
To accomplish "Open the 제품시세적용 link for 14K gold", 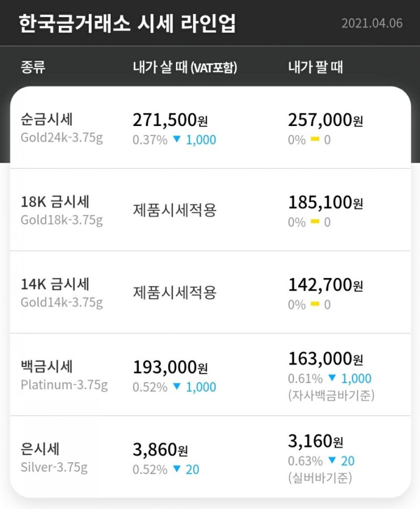I will pos(175,293).
